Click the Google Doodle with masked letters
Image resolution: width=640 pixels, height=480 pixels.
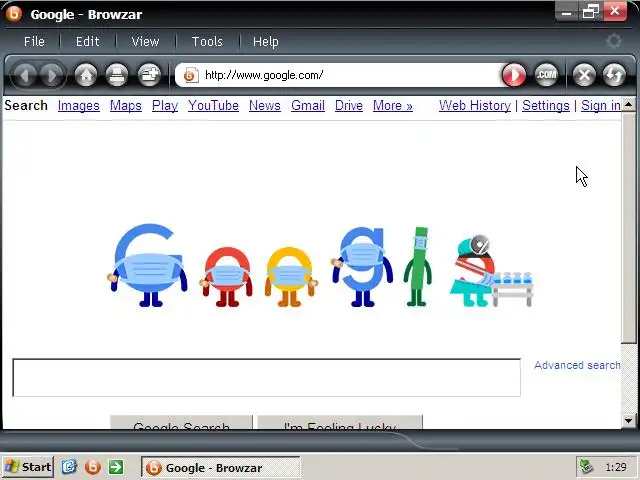(320, 265)
